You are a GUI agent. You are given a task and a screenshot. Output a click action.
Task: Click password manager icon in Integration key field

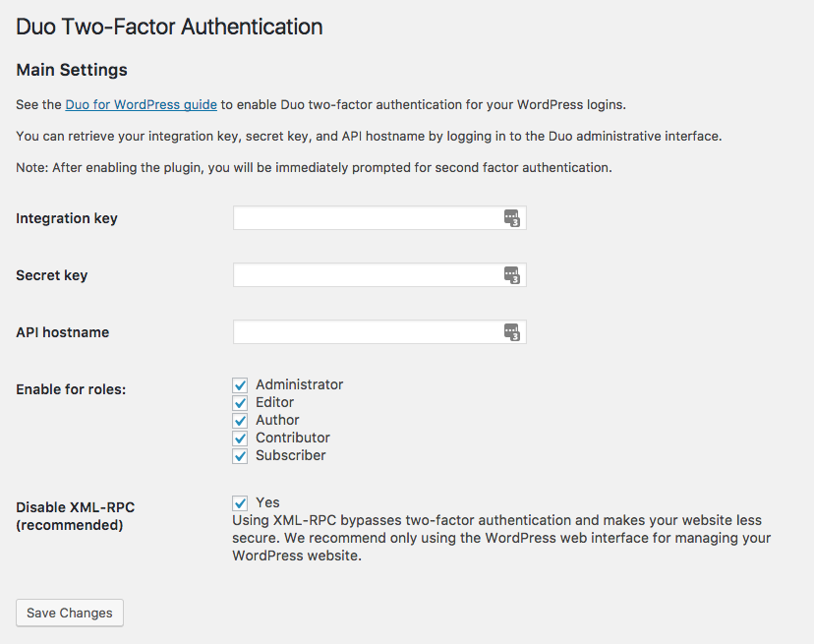pos(511,218)
